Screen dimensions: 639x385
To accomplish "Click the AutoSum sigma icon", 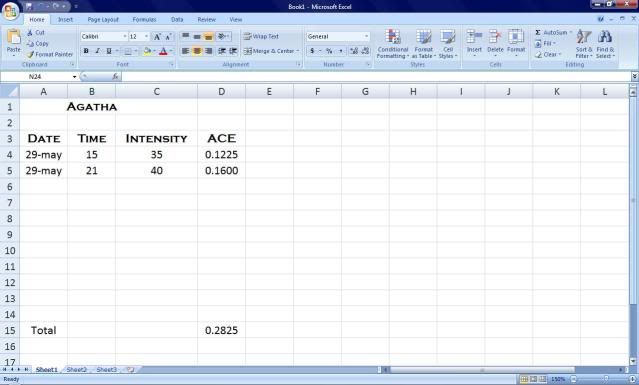I will click(x=538, y=32).
